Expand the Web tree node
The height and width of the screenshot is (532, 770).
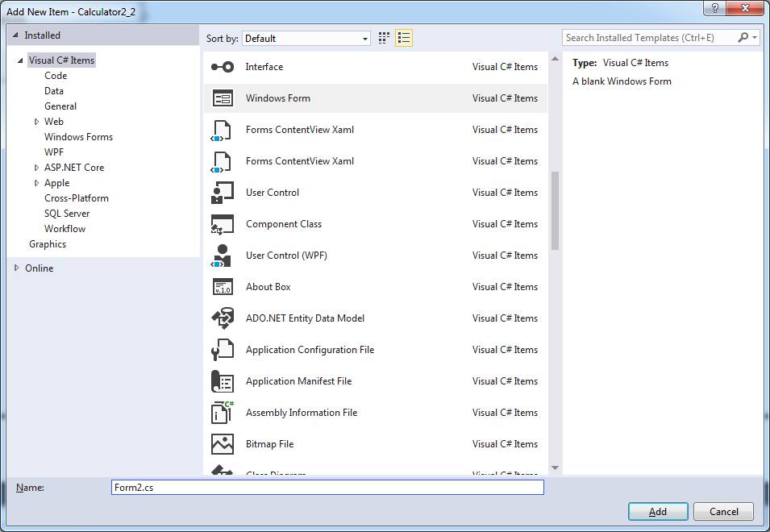[x=36, y=122]
